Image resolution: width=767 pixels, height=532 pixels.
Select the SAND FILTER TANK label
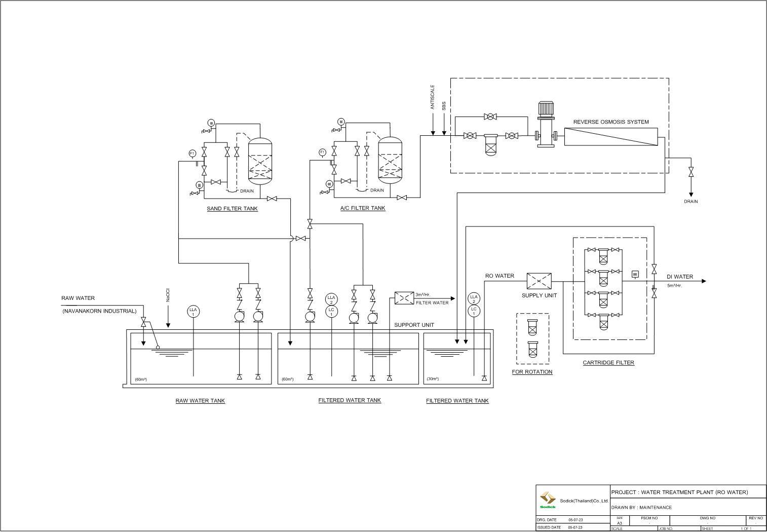tap(232, 209)
